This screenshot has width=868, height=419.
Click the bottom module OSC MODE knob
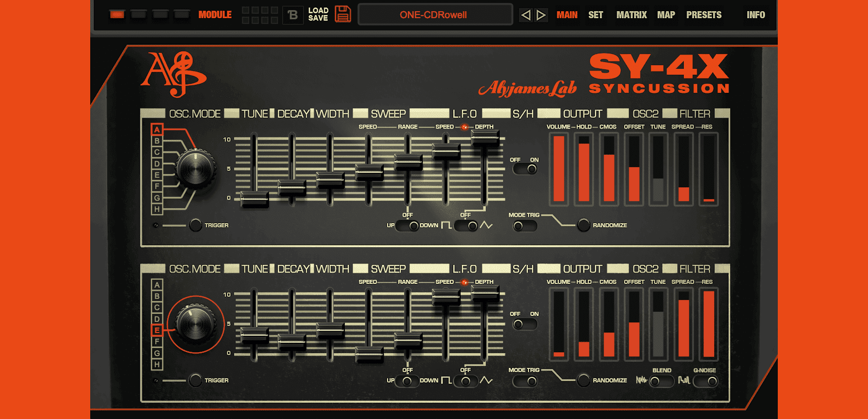[x=195, y=323]
